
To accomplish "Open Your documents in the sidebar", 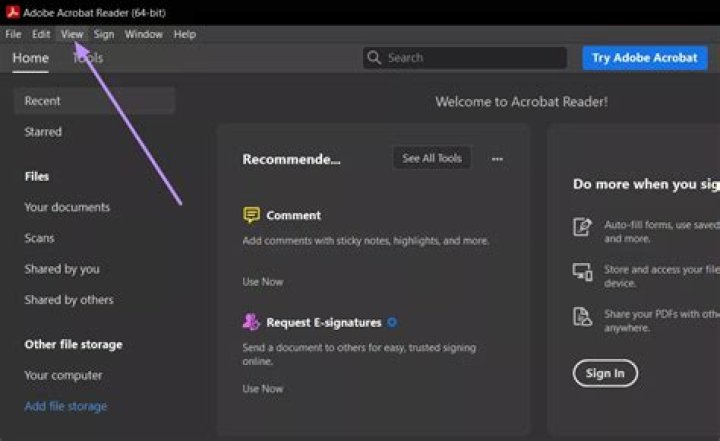I will 67,207.
